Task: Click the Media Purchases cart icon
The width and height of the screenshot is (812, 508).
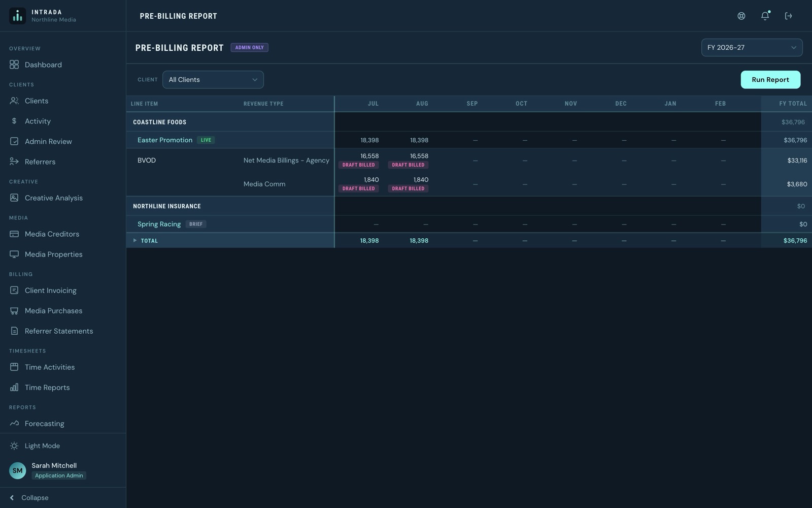Action: coord(14,310)
